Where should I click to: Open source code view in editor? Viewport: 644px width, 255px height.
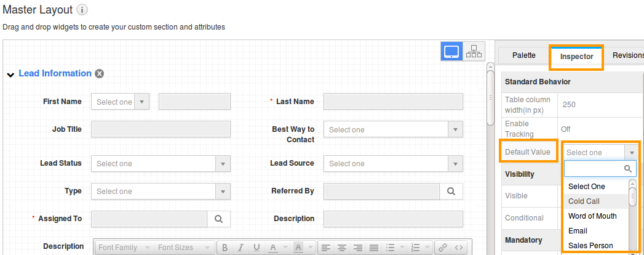pyautogui.click(x=458, y=248)
